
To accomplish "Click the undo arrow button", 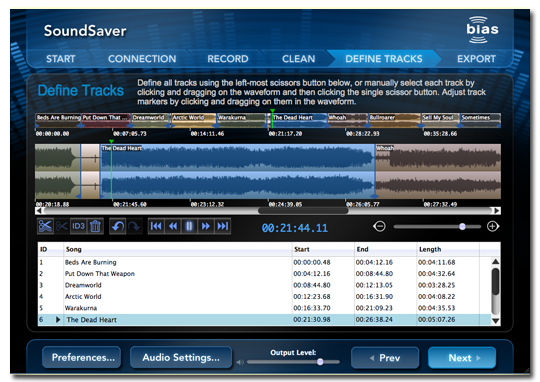I will click(x=118, y=226).
